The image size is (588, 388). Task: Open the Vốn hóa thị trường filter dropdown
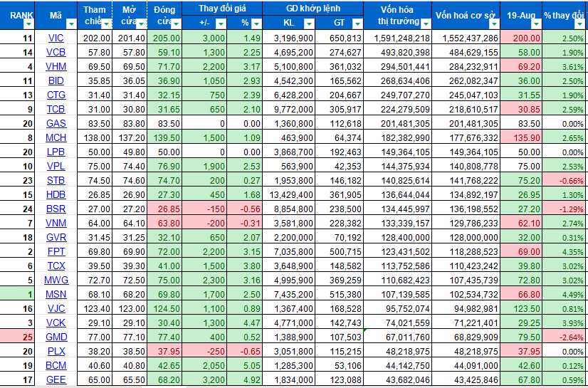tap(426, 24)
